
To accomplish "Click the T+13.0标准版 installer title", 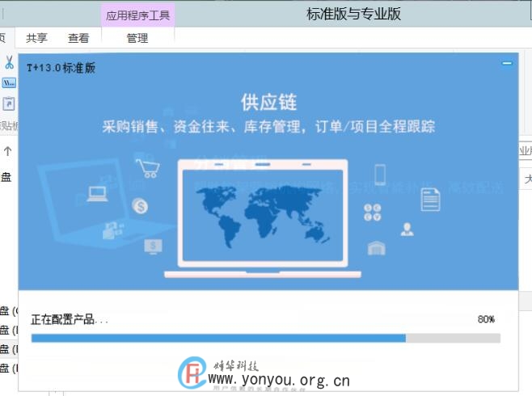I will click(61, 68).
